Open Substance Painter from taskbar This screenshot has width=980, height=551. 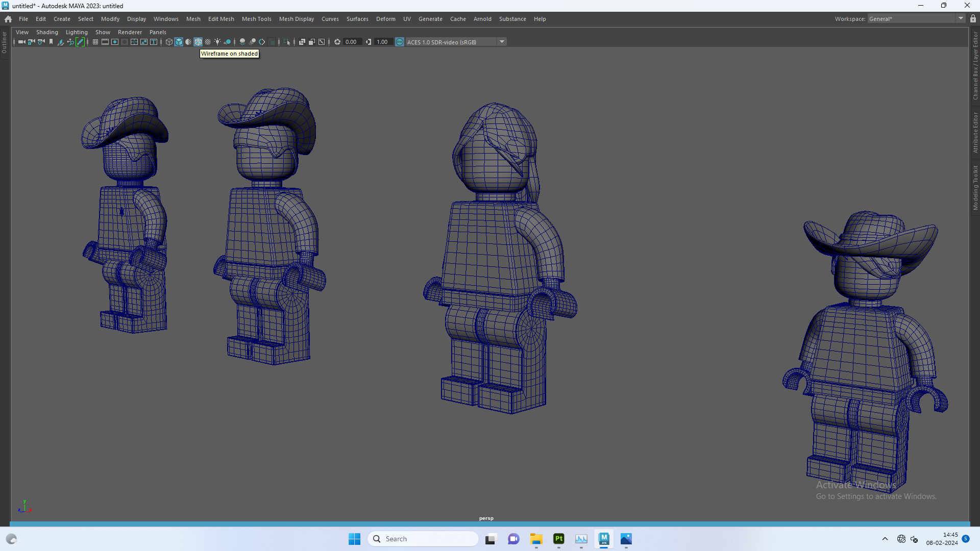point(559,539)
